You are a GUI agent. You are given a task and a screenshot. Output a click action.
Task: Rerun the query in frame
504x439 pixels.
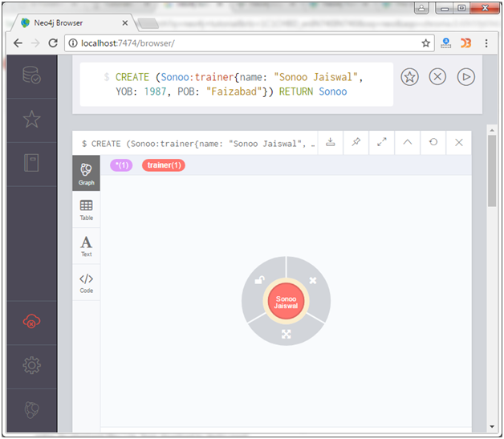(x=433, y=142)
